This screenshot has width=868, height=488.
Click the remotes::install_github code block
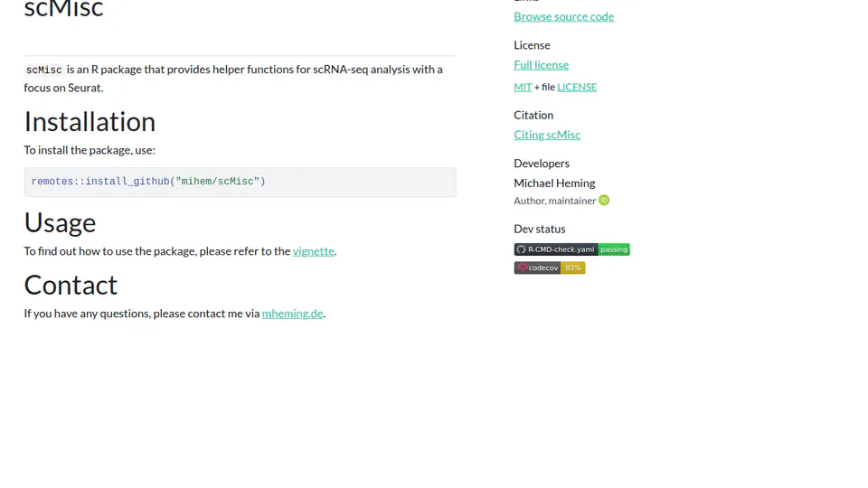241,182
